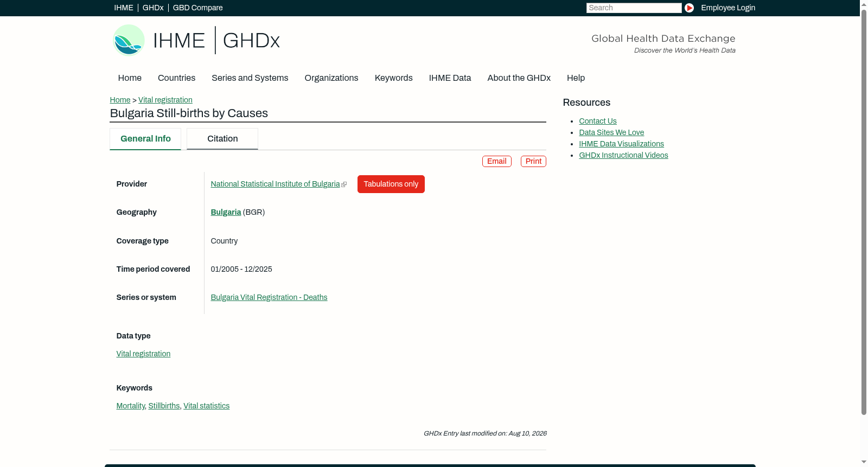The image size is (868, 467).
Task: Open GHDx Instructional Videos link
Action: (623, 156)
